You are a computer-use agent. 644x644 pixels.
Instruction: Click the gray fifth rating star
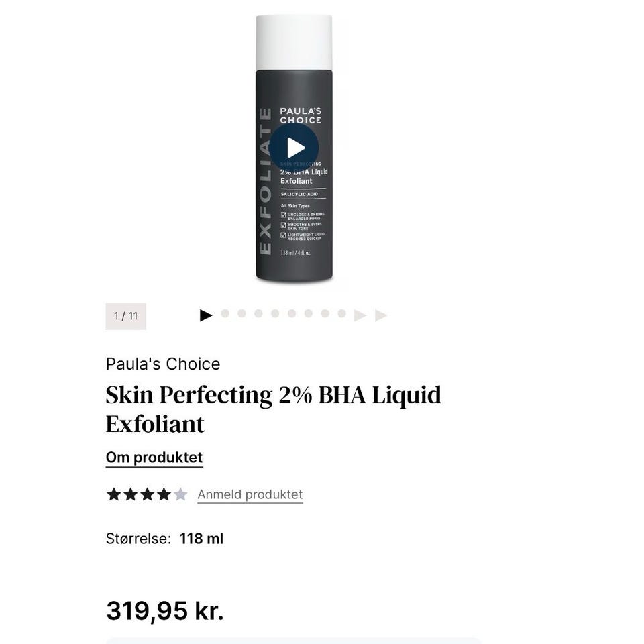[180, 494]
